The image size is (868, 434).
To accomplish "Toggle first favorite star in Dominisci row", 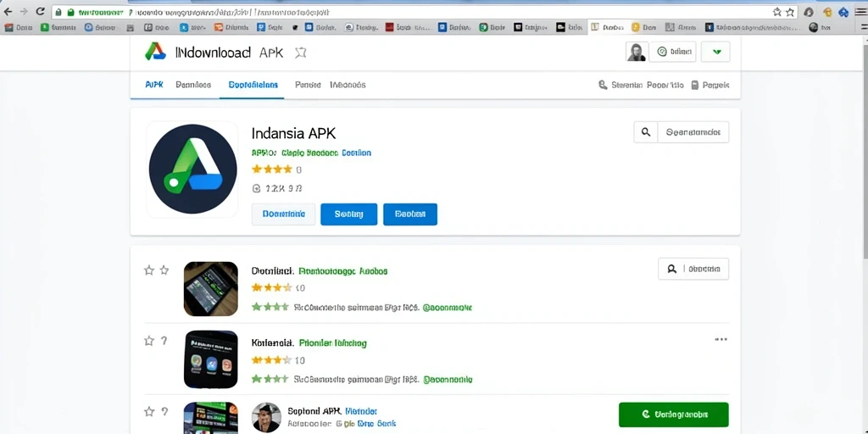I will click(149, 270).
